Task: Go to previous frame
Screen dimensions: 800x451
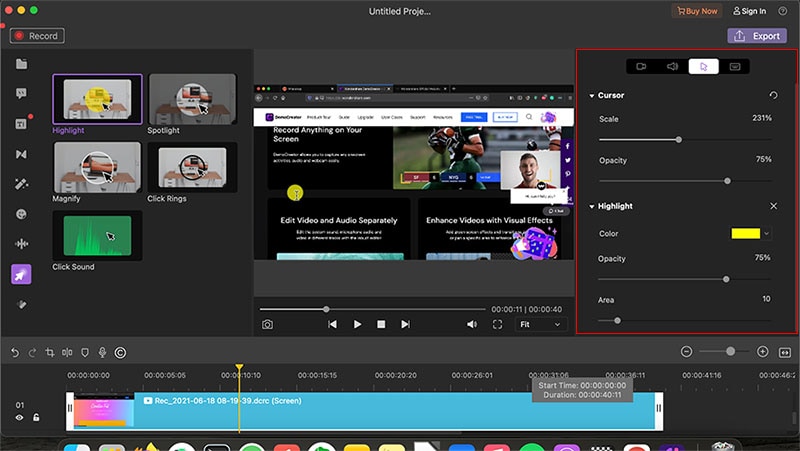Action: pyautogui.click(x=333, y=324)
